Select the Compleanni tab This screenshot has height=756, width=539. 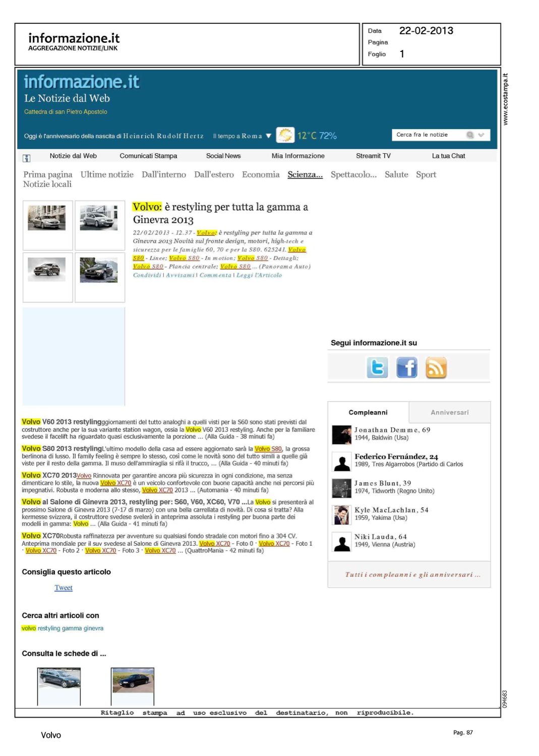(368, 412)
